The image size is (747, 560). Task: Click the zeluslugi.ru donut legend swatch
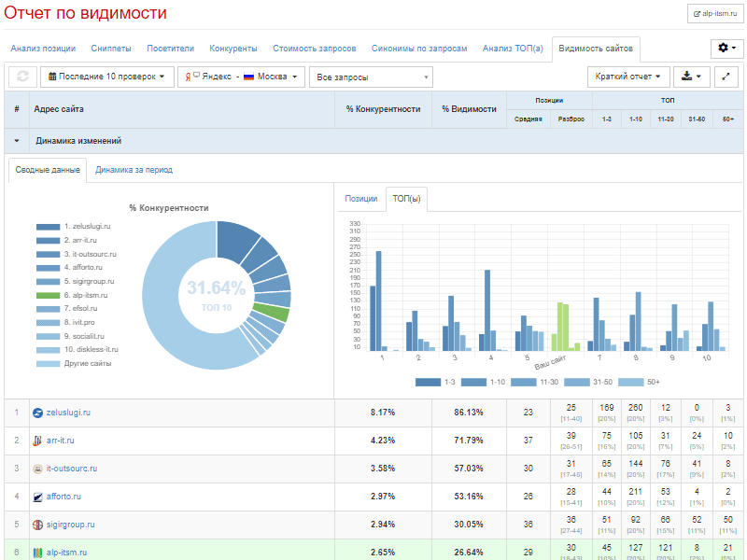49,227
